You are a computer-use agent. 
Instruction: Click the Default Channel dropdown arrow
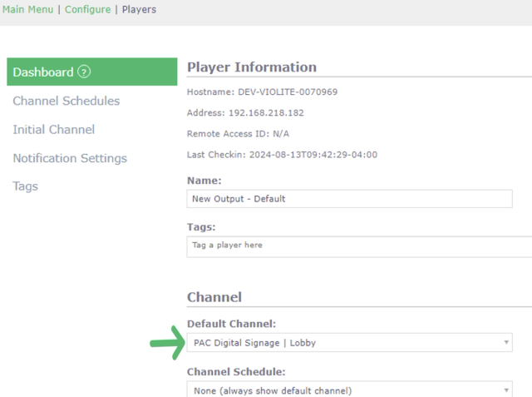pos(506,342)
